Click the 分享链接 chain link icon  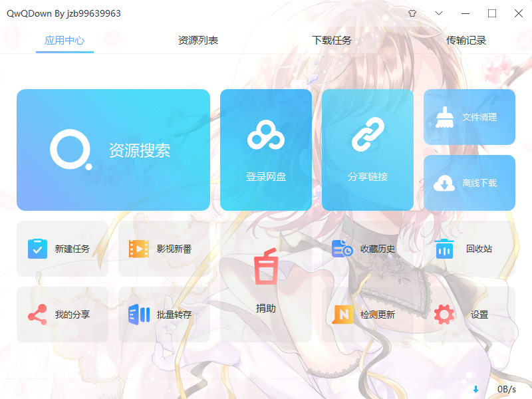point(368,134)
